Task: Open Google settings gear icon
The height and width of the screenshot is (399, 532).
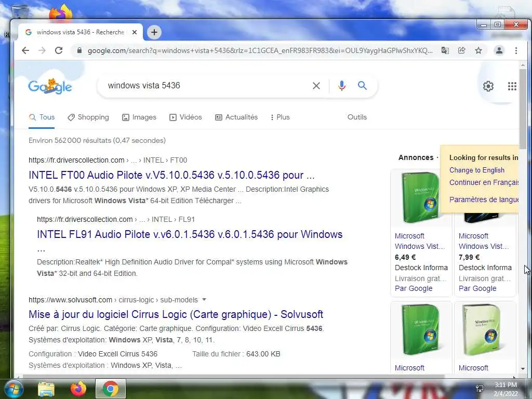Action: coord(488,86)
